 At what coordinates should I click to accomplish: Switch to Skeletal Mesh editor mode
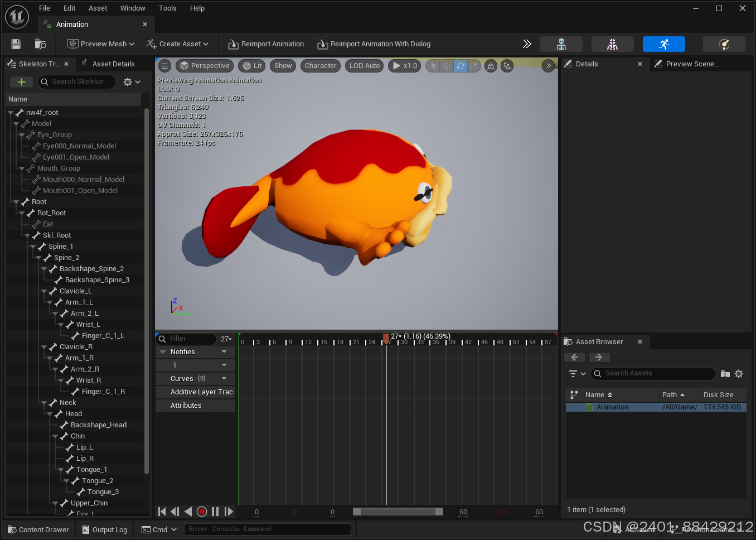[x=613, y=44]
